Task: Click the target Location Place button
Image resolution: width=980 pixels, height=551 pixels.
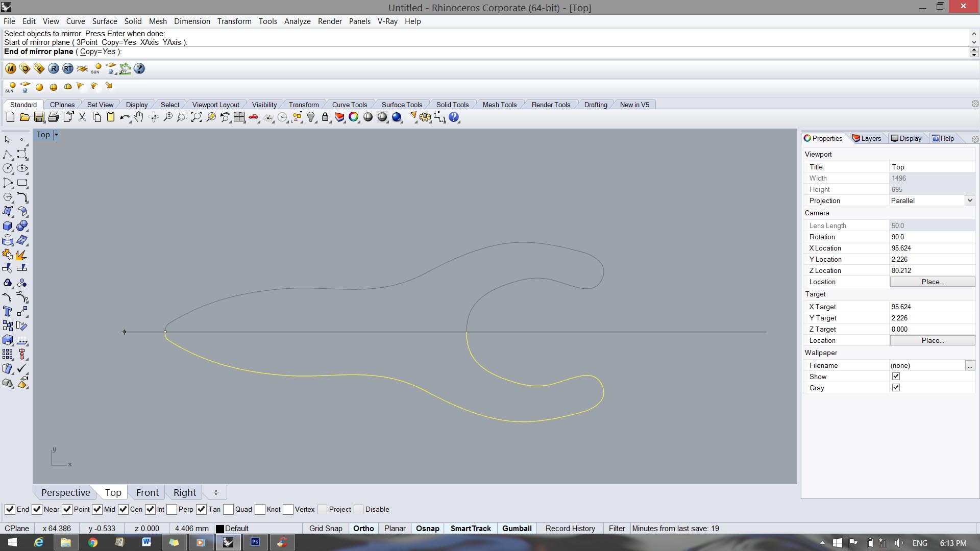Action: click(933, 340)
